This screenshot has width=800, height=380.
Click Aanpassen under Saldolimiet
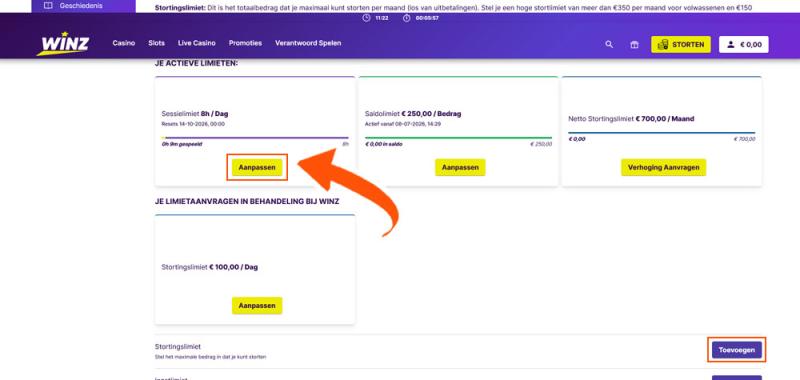460,167
